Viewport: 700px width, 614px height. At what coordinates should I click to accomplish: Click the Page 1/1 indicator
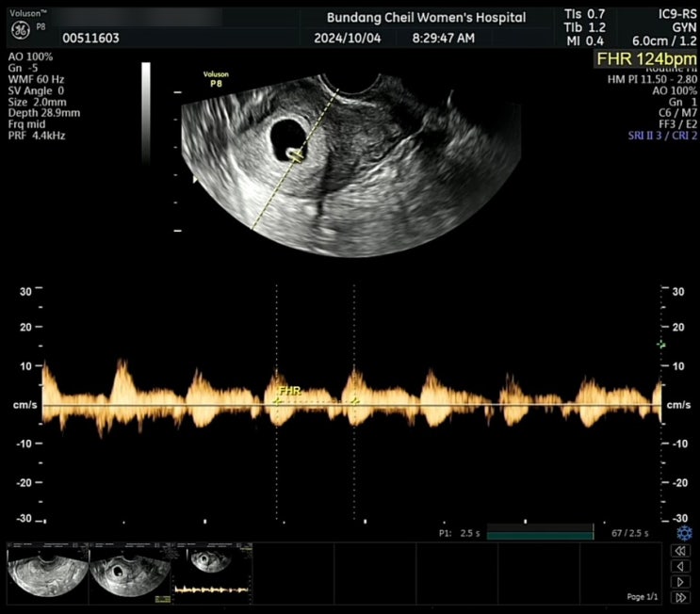(642, 597)
